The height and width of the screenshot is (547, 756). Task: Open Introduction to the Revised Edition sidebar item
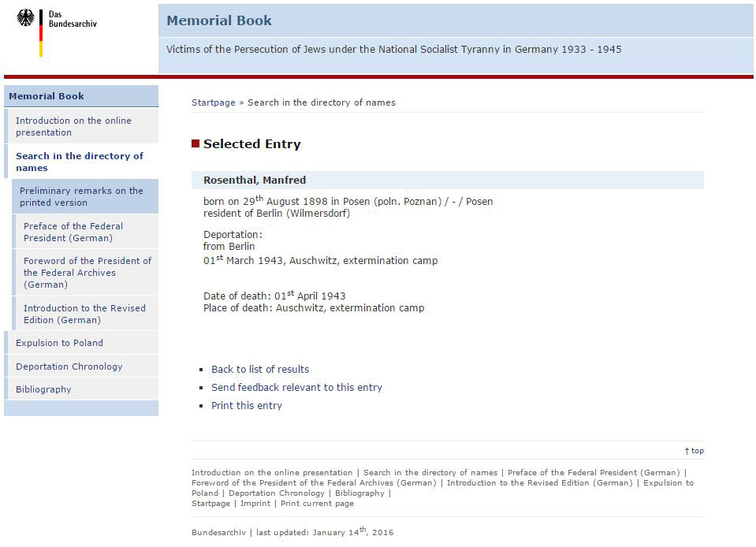pos(87,314)
